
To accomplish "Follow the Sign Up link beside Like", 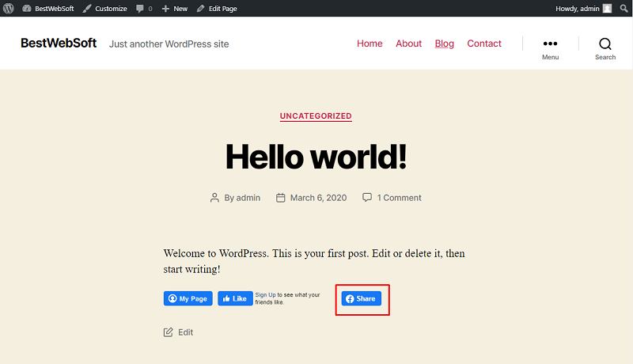I will click(x=265, y=295).
